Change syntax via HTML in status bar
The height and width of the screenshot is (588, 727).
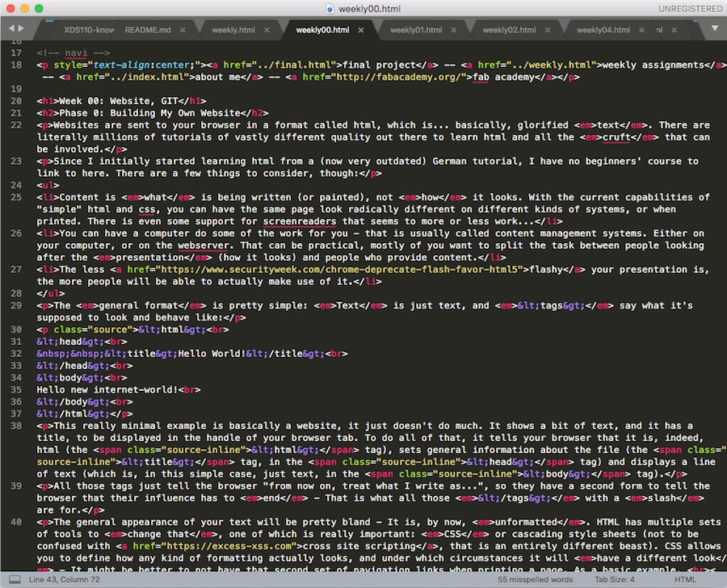coord(685,579)
